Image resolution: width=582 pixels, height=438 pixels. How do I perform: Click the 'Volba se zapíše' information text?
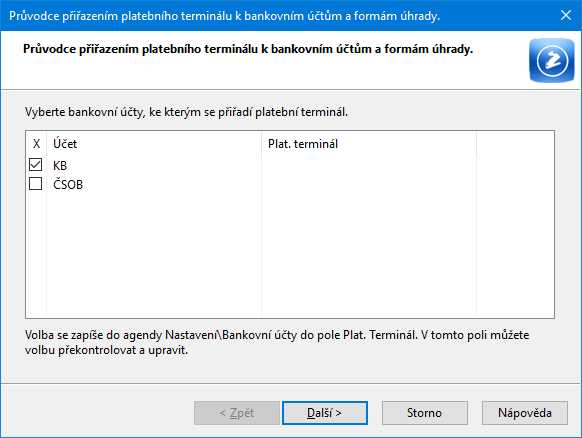point(277,342)
